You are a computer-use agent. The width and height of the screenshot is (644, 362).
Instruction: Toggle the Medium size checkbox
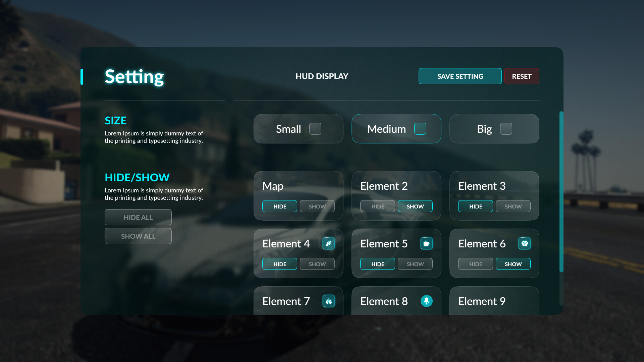point(420,129)
